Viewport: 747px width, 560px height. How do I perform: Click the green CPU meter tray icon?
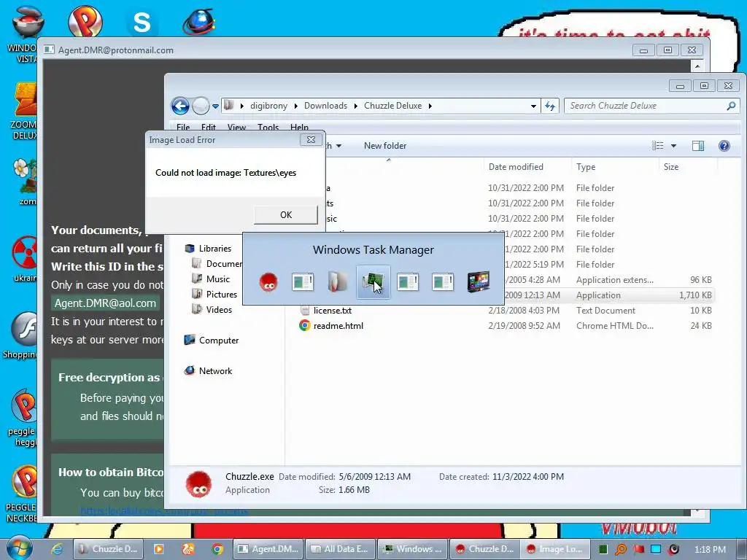[603, 549]
